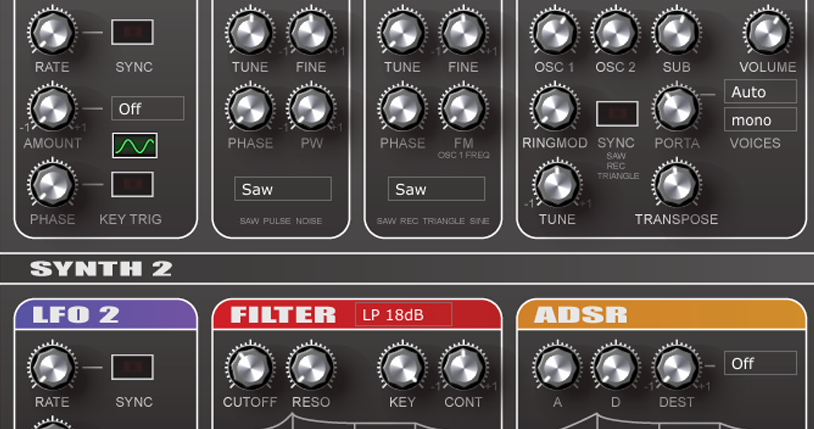Image resolution: width=814 pixels, height=429 pixels.
Task: Click the green sine waveform icon
Action: pos(134,146)
